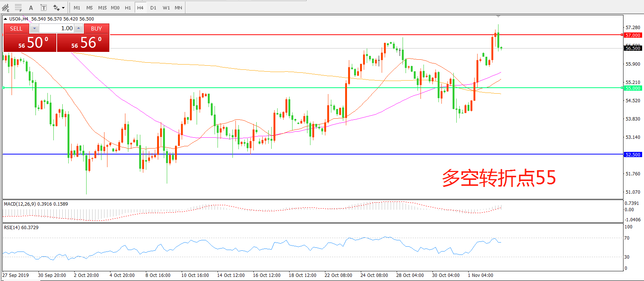644x281 pixels.
Task: Select the MN monthly timeframe
Action: [x=178, y=7]
